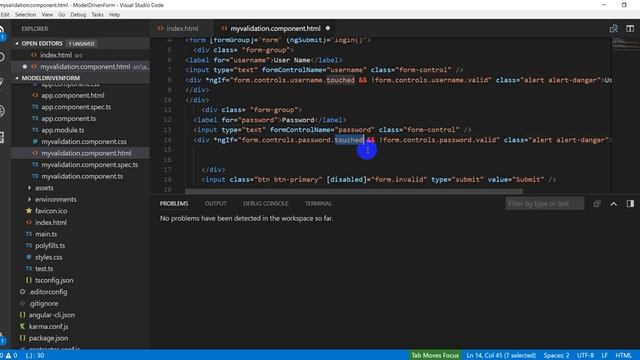
Task: Click the {.}: 30 status bar entry
Action: pyautogui.click(x=35, y=355)
